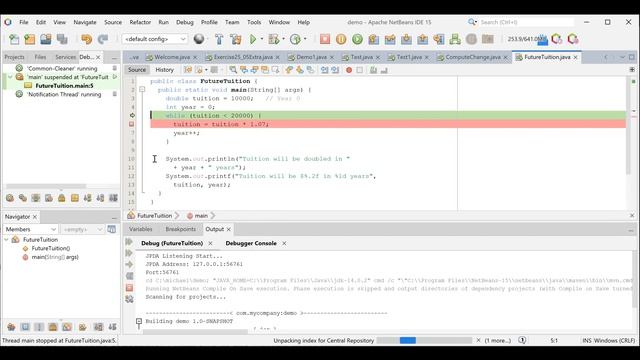The height and width of the screenshot is (360, 640).
Task: Open the Refactor menu
Action: [x=140, y=22]
